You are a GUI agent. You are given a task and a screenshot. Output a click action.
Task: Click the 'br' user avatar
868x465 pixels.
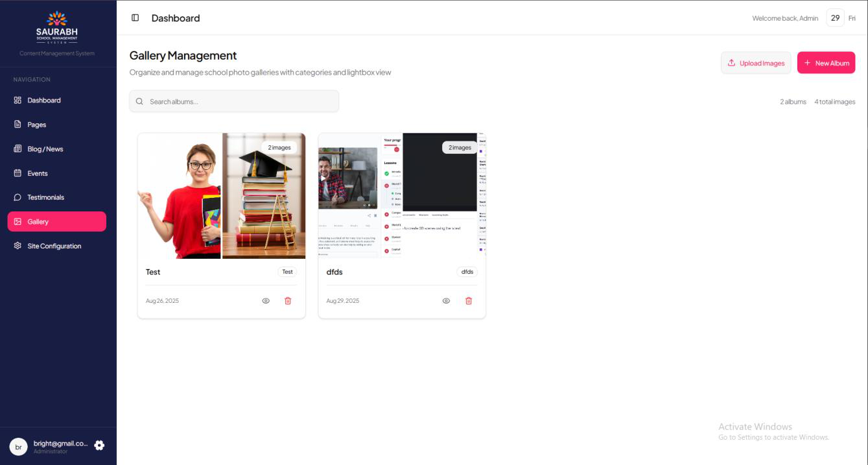pos(18,446)
